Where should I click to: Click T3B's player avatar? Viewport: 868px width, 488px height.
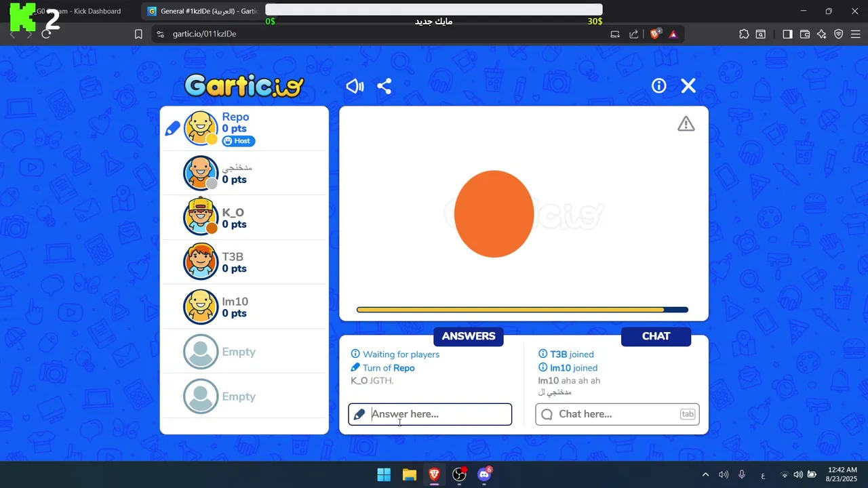point(201,262)
